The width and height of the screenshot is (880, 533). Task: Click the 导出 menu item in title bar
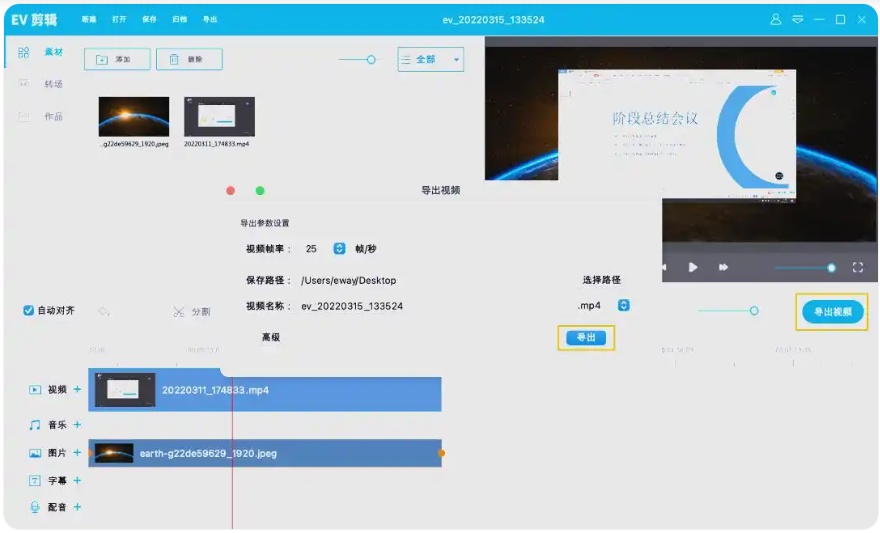[210, 19]
